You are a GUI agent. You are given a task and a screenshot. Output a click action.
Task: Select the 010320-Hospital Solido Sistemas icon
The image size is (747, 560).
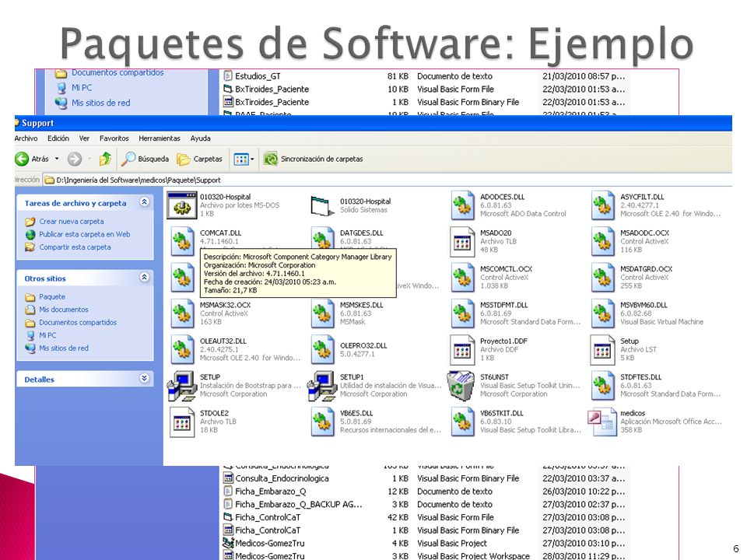click(322, 205)
